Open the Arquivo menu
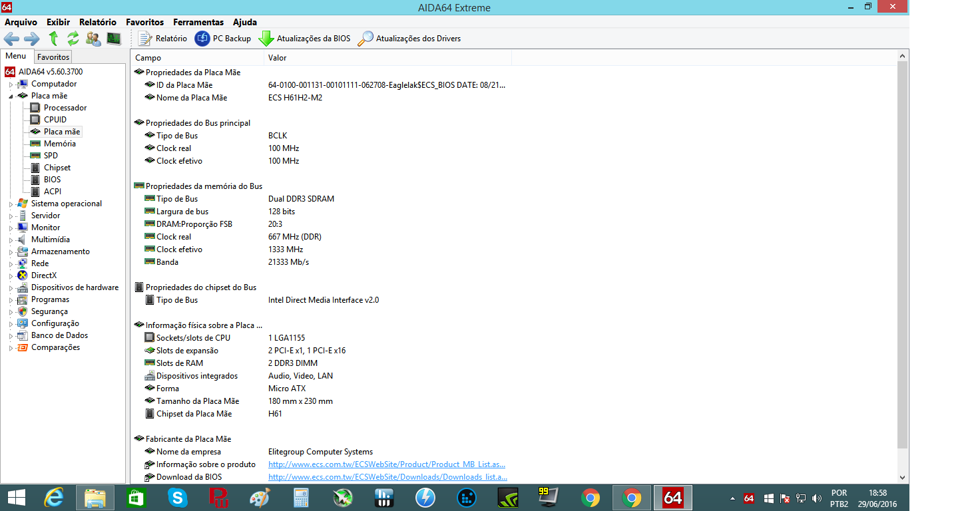Screen dimensions: 980x511 click(x=21, y=22)
